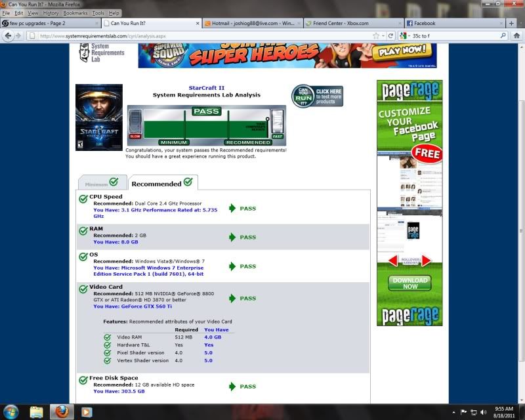Click 'You Have: 8.0 GB' text

[116, 241]
